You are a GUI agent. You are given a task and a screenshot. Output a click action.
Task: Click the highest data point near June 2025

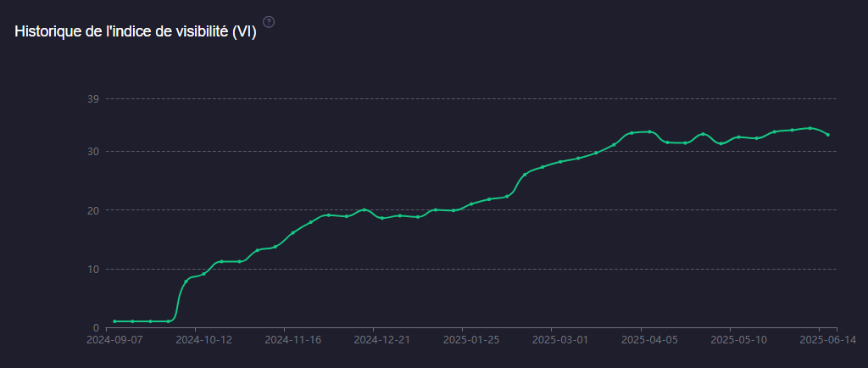coord(810,128)
